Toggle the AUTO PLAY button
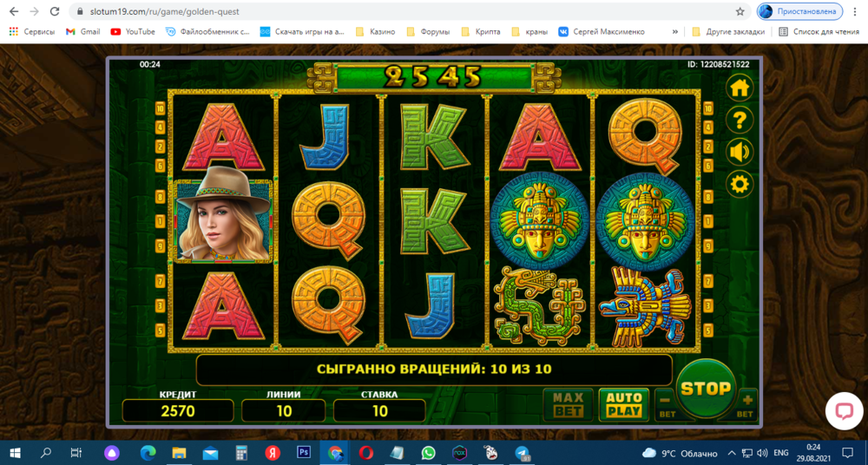This screenshot has width=868, height=465. pyautogui.click(x=622, y=403)
